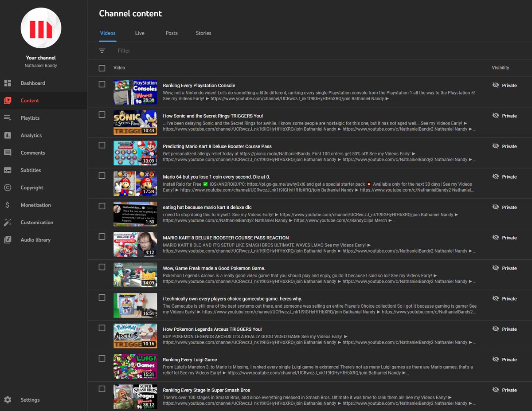This screenshot has width=532, height=411.
Task: Check the box for players choice gamecube video
Action: 102,297
